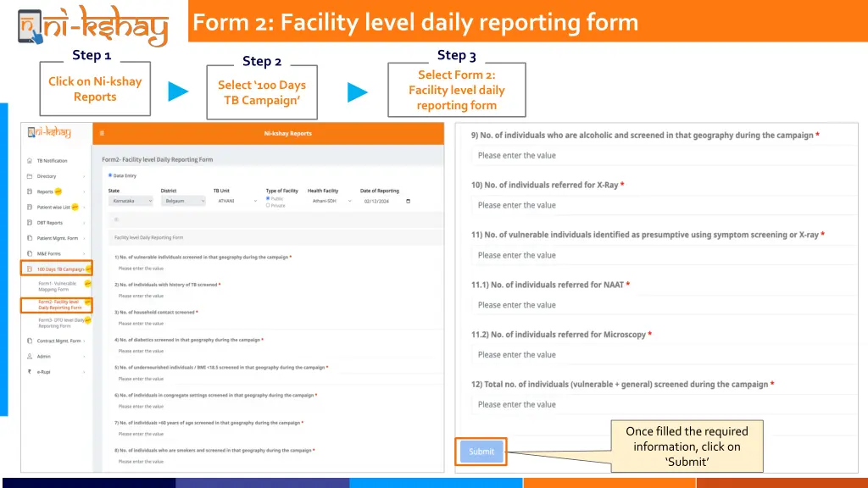Screen dimensions: 868x488
Task: Expand the Directory chevron in sidebar
Action: coord(84,176)
